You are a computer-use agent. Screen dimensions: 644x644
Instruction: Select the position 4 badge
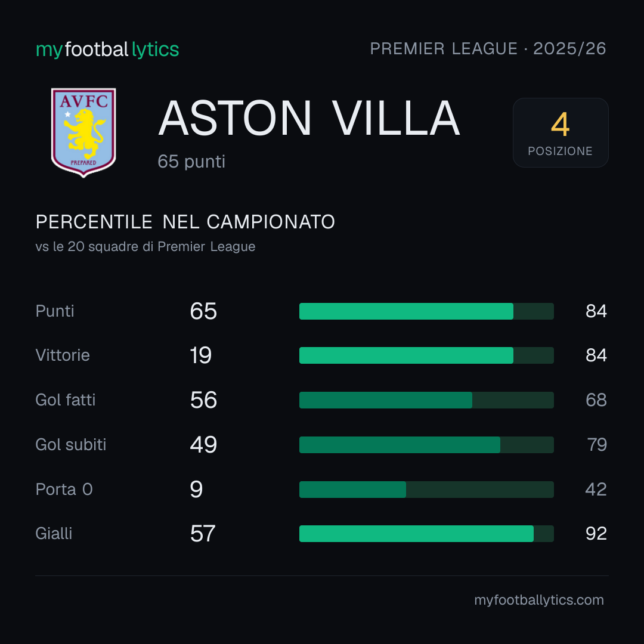tap(560, 132)
